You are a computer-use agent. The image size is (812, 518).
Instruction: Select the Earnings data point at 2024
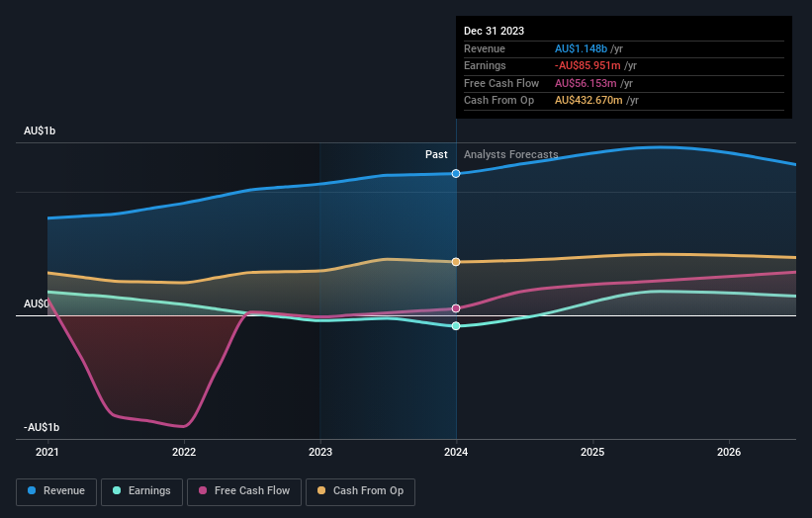[456, 326]
